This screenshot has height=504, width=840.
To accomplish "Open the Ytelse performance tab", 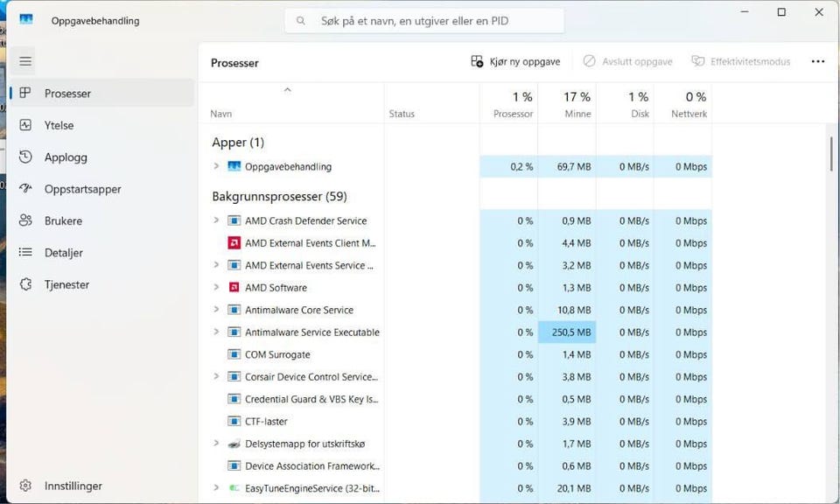I will tap(101, 125).
